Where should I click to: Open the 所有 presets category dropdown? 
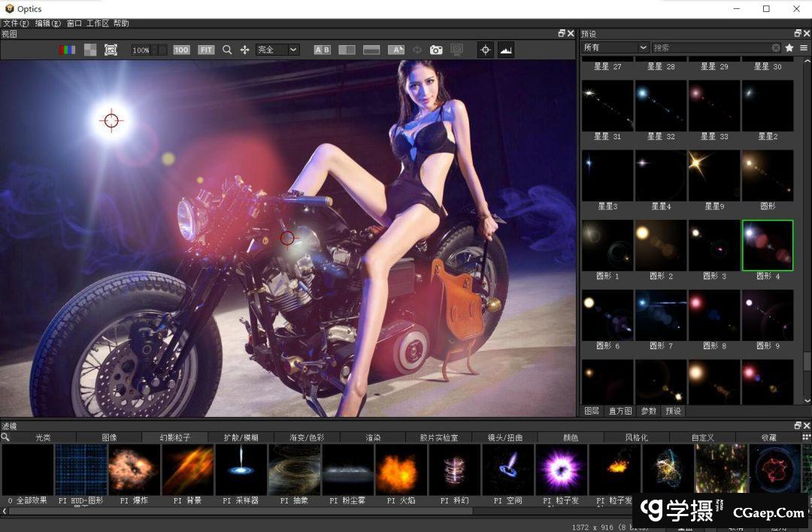point(615,47)
